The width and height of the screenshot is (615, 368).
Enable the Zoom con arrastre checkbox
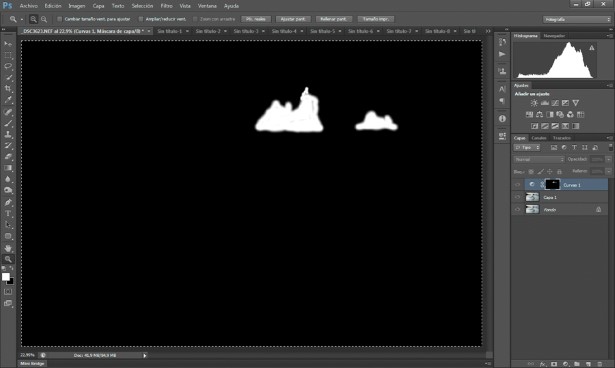(x=195, y=19)
